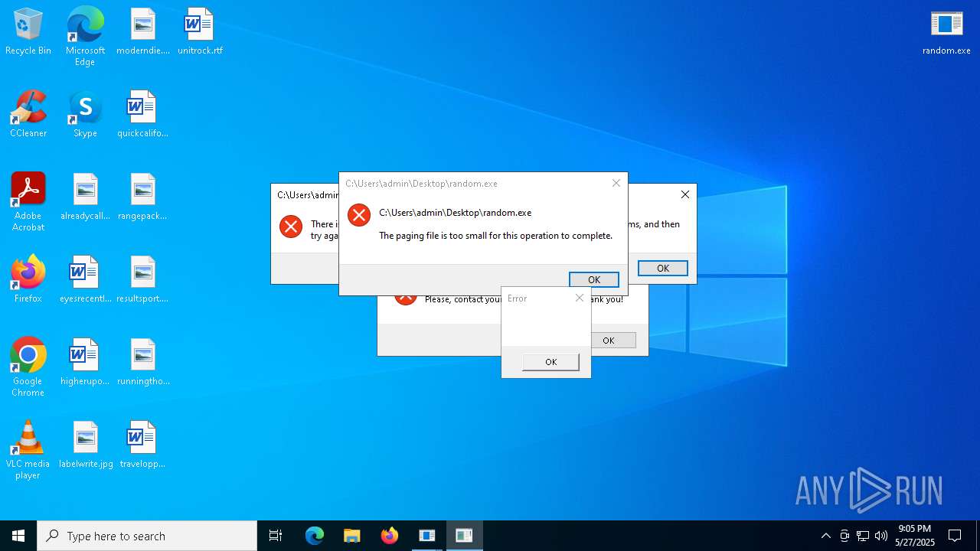The image size is (980, 551).
Task: Click the tray device icon beside the expand arrow
Action: [844, 536]
